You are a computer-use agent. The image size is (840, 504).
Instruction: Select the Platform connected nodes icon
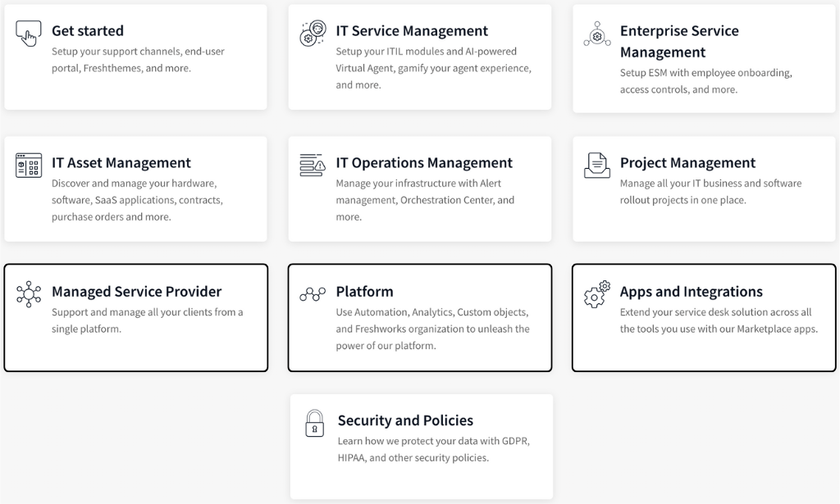tap(312, 294)
